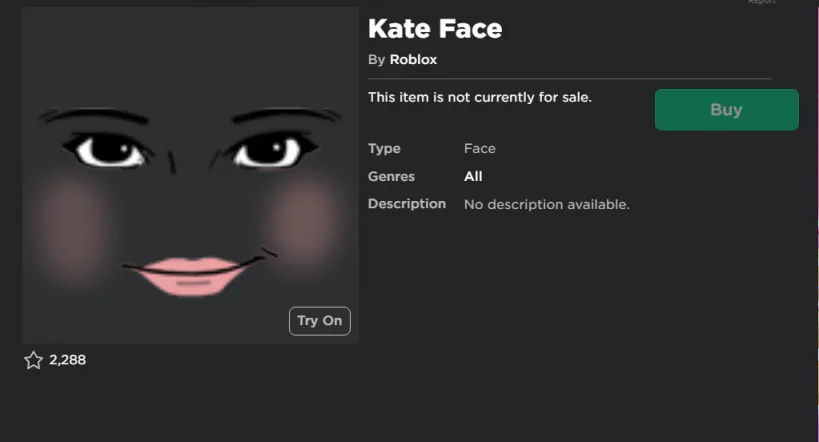Click the right eye on the face preview
Image resolution: width=819 pixels, height=442 pixels.
pos(266,153)
